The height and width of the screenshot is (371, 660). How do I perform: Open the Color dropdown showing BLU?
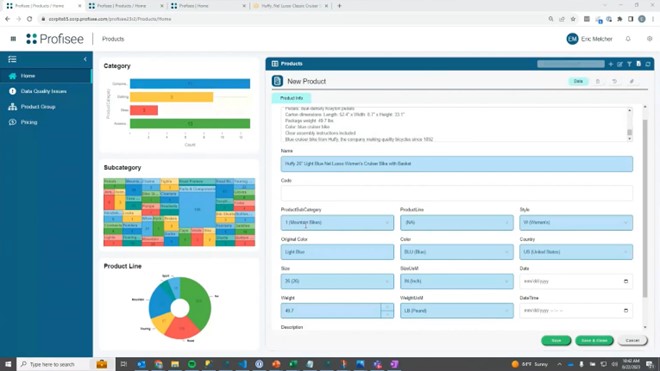pos(457,252)
